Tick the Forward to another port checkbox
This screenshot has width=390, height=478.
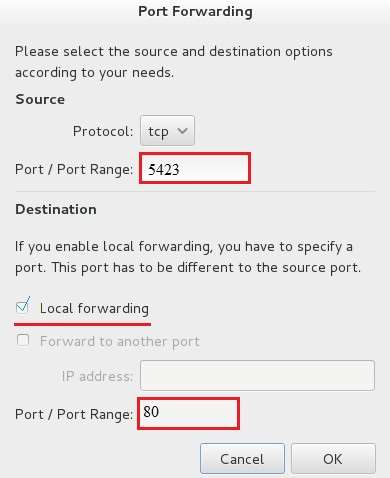click(23, 340)
